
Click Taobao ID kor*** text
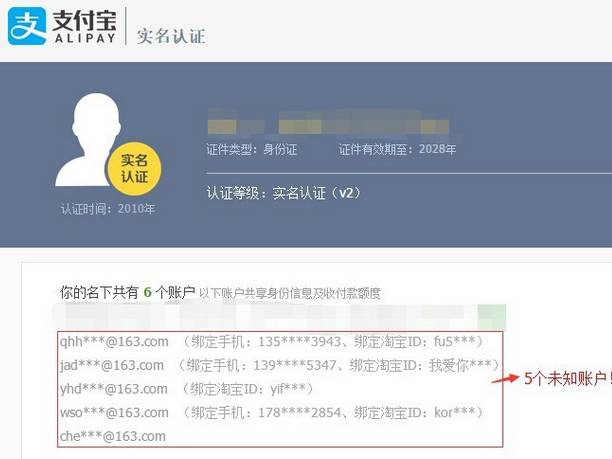455,413
